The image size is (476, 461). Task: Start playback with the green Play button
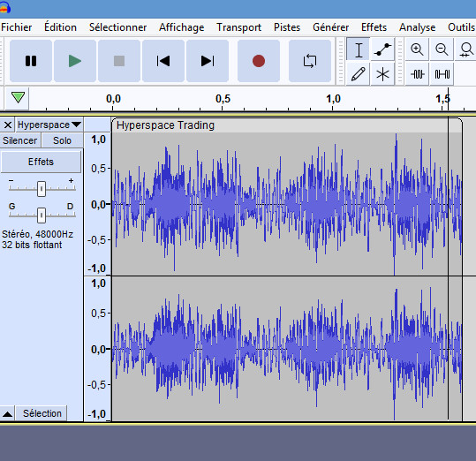75,61
